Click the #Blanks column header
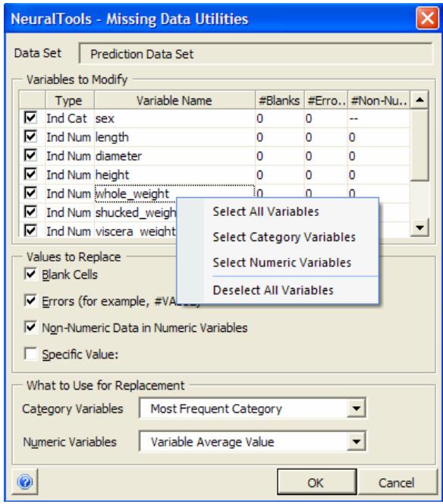443x504 pixels. click(x=280, y=100)
